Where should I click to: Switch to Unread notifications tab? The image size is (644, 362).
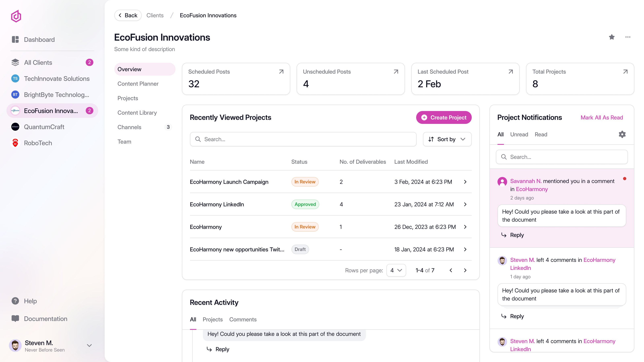click(519, 134)
